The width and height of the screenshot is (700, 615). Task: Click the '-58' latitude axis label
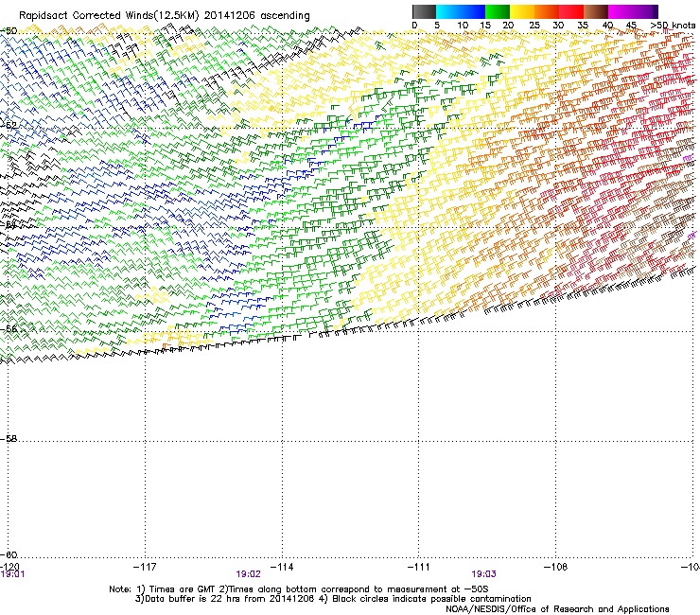coord(9,439)
